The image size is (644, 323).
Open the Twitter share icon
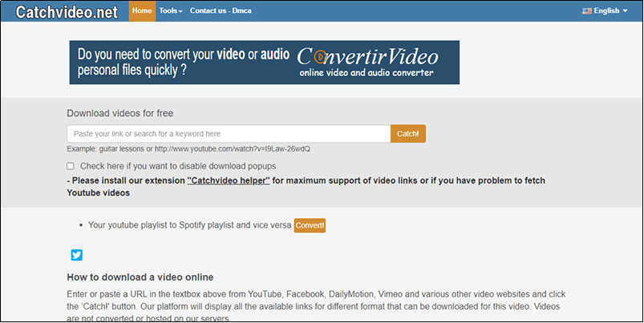pyautogui.click(x=77, y=255)
